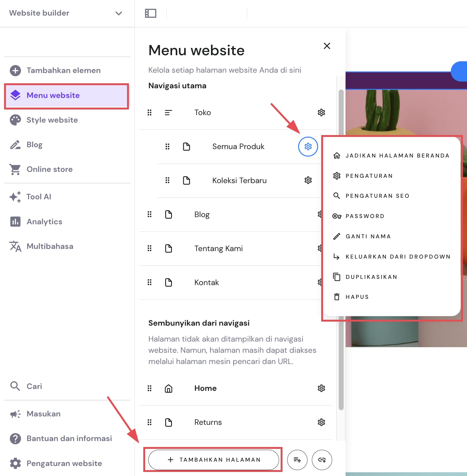
Task: Open settings gear for Home page
Action: click(x=321, y=388)
